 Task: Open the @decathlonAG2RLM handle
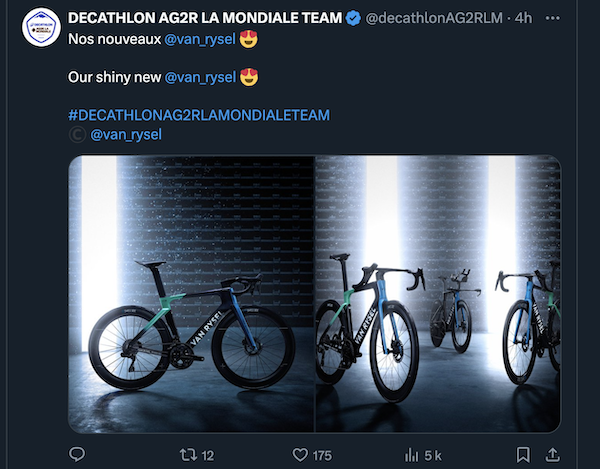[x=435, y=18]
